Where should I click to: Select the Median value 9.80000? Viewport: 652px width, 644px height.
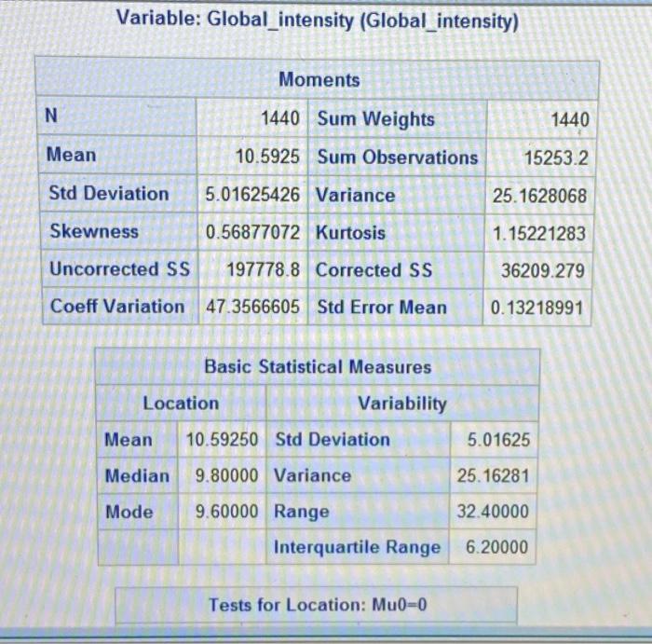coord(226,475)
